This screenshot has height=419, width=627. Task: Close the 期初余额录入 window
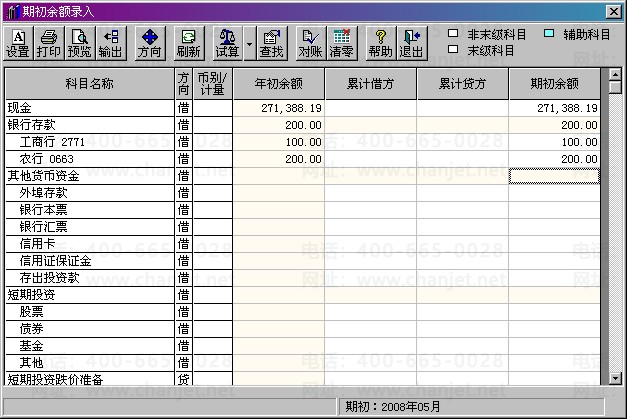tap(614, 12)
